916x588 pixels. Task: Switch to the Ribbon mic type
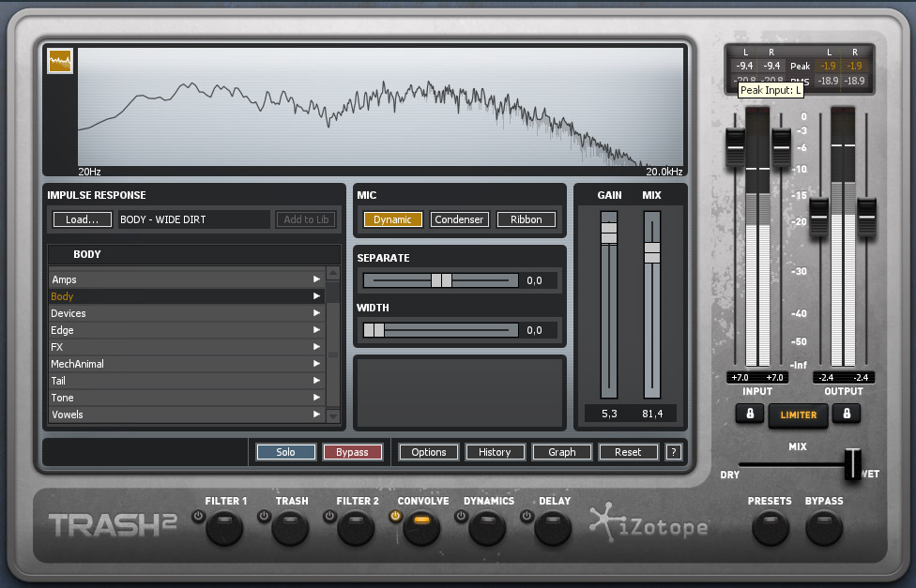click(x=526, y=219)
